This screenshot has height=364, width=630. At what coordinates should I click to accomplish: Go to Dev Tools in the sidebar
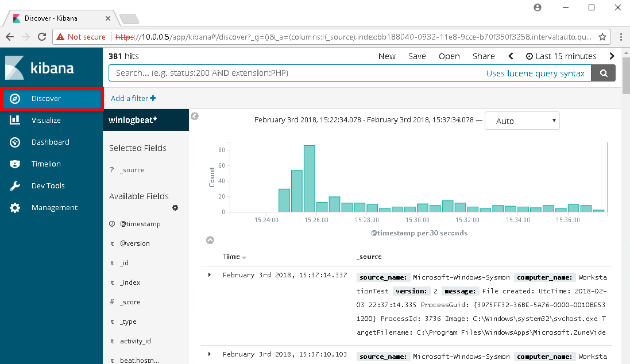tap(48, 185)
